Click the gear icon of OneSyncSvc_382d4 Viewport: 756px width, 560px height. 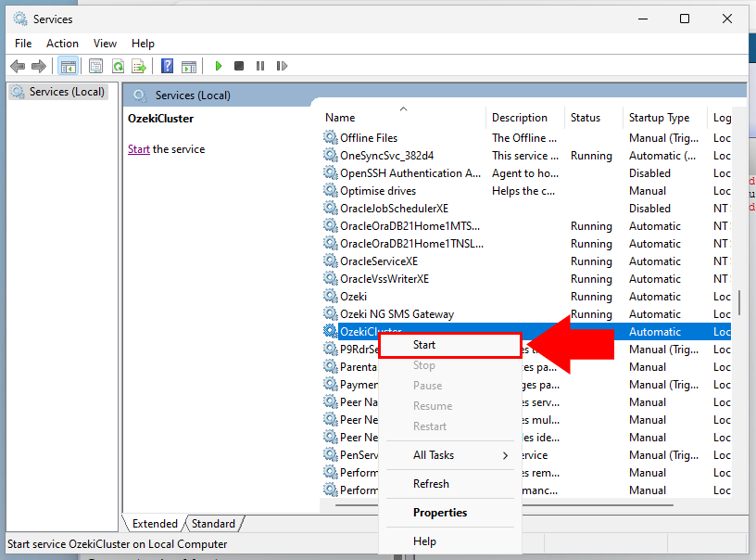[x=330, y=156]
